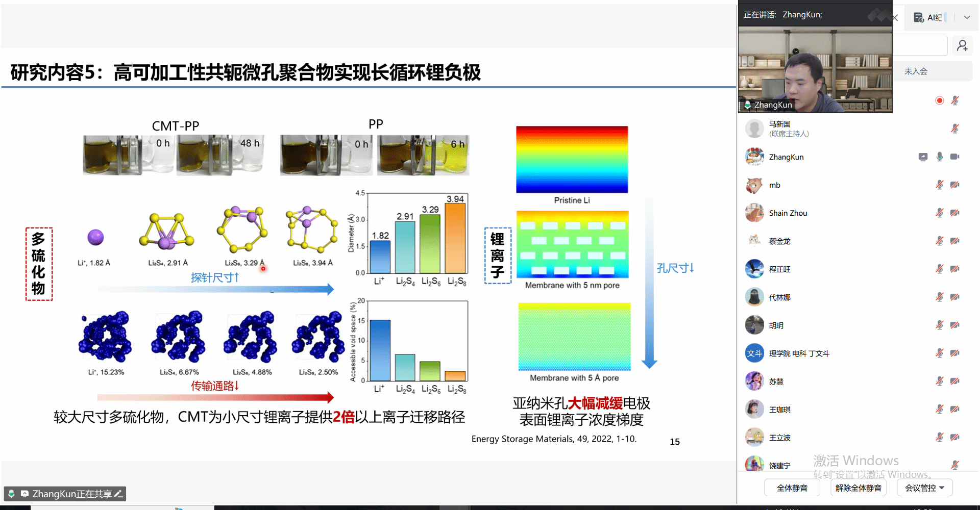Toggle ZhangKun's microphone in participant list

point(939,157)
